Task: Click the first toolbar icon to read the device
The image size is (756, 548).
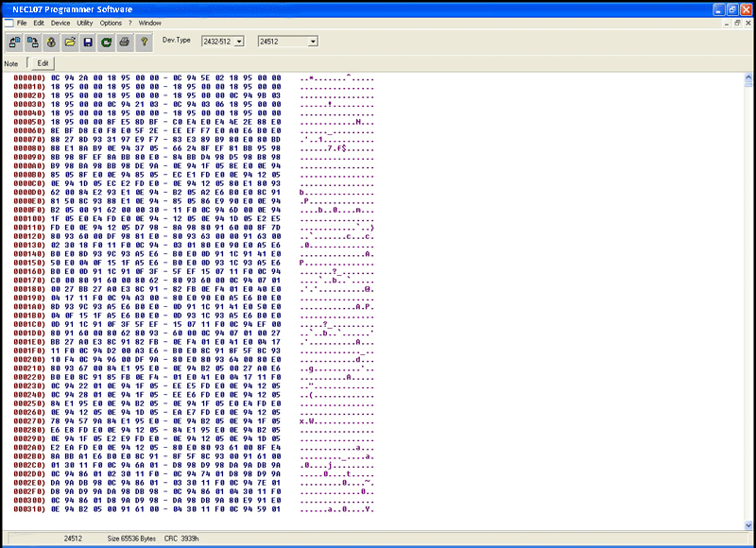Action: (15, 43)
